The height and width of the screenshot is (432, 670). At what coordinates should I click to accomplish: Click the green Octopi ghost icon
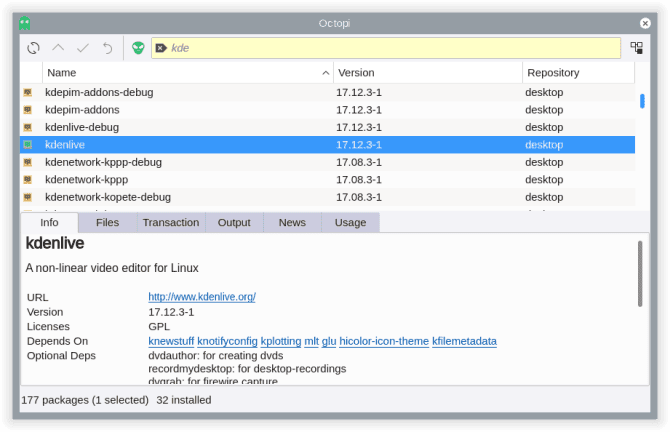click(25, 23)
